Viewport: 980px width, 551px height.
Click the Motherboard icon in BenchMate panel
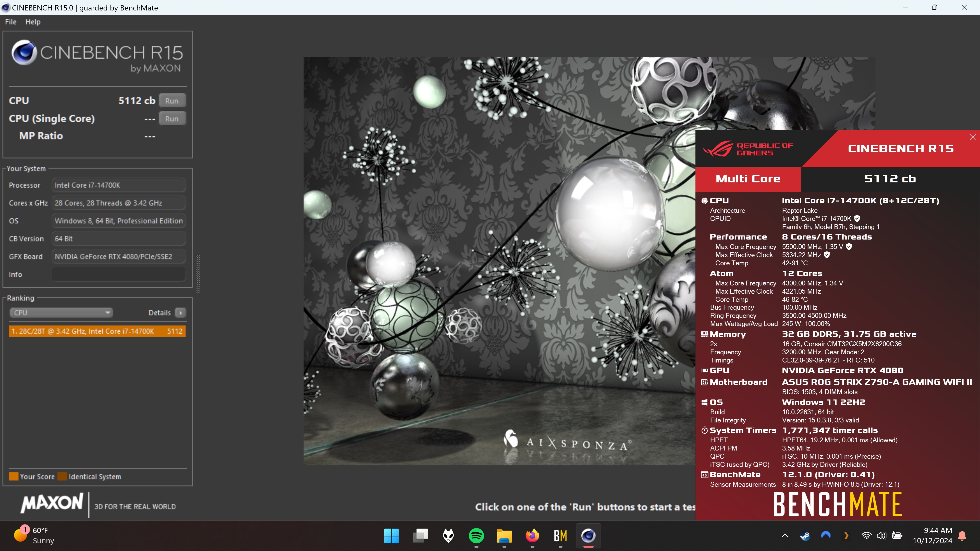[705, 382]
